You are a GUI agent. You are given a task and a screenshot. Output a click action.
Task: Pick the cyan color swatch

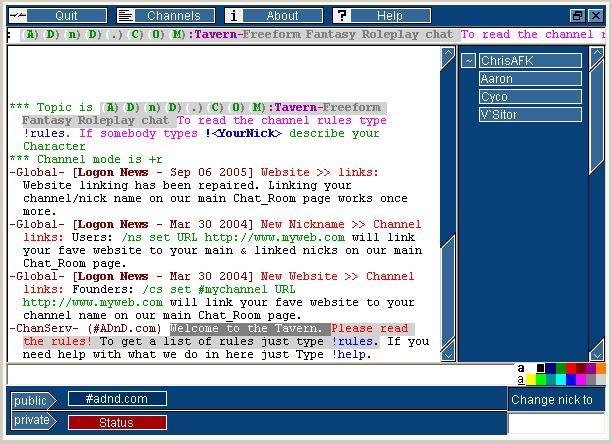561,379
